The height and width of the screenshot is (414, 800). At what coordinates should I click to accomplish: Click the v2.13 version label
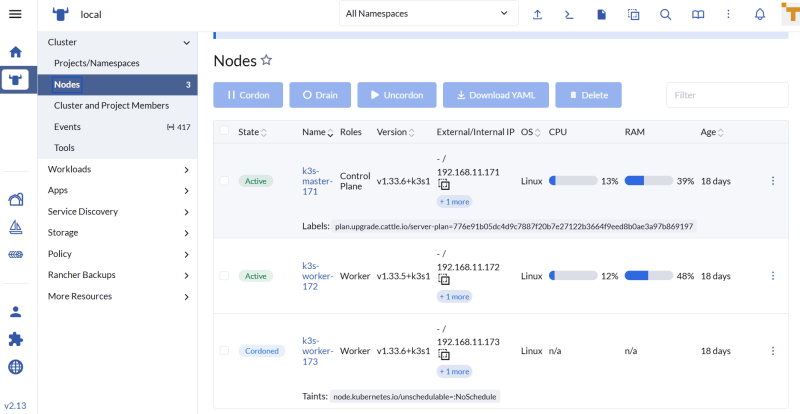pos(15,406)
